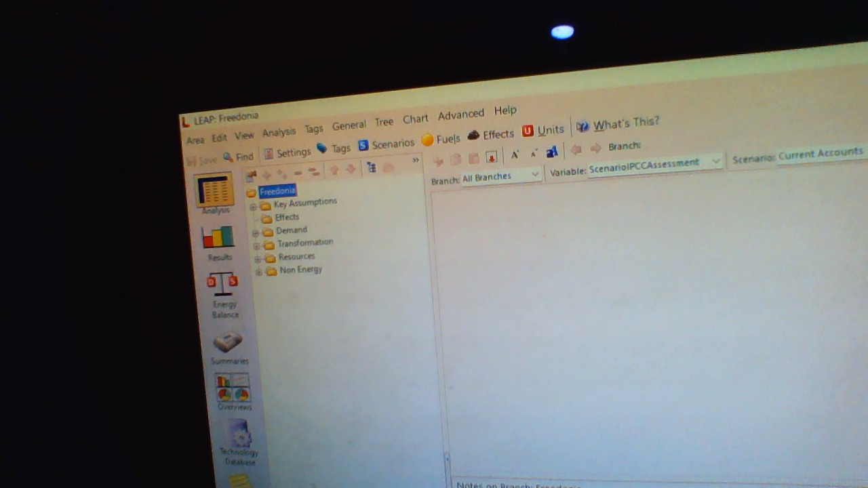The width and height of the screenshot is (868, 488).
Task: Expand the Transformation branch
Action: tap(256, 246)
